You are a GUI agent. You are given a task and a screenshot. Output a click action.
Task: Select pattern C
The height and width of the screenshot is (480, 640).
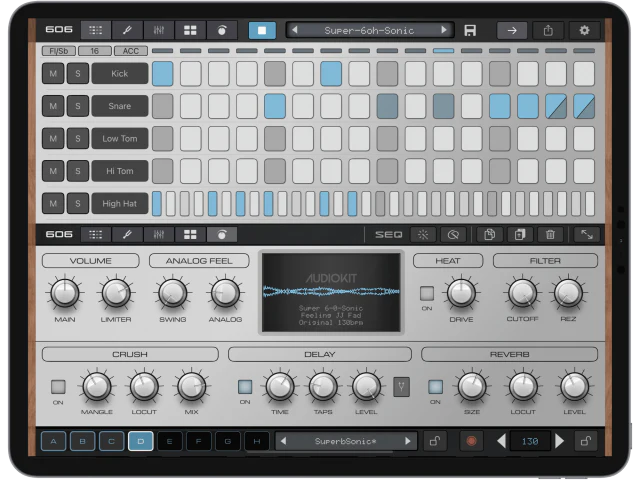pyautogui.click(x=111, y=441)
